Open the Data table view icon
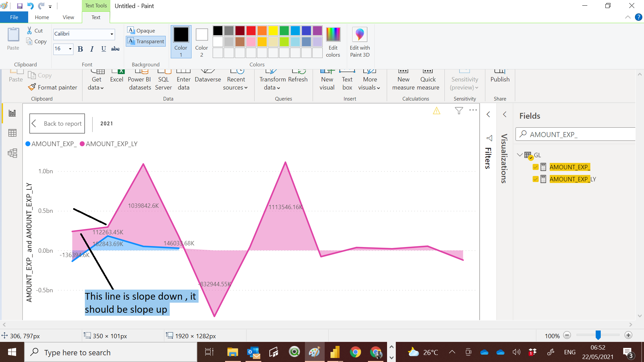Viewport: 644px width, 362px height. pos(12,133)
